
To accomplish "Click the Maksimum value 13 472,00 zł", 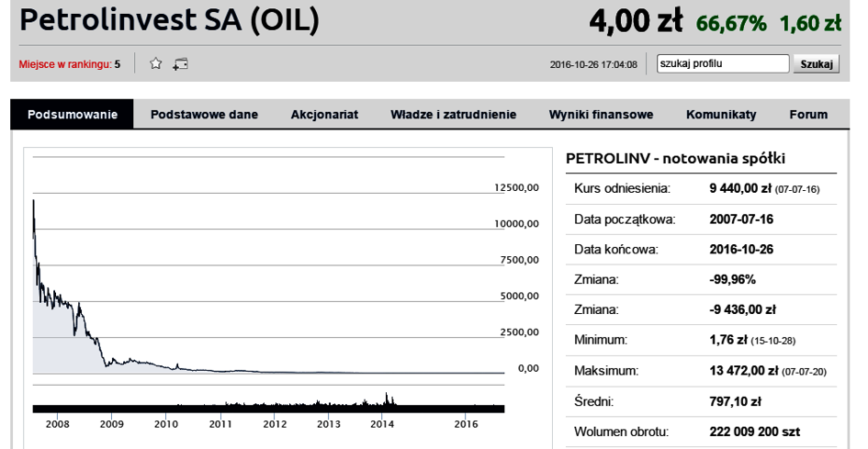I will [x=744, y=371].
